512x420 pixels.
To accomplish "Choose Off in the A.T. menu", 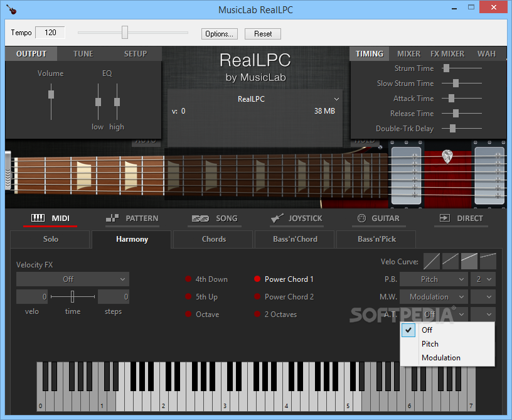I will (447, 330).
